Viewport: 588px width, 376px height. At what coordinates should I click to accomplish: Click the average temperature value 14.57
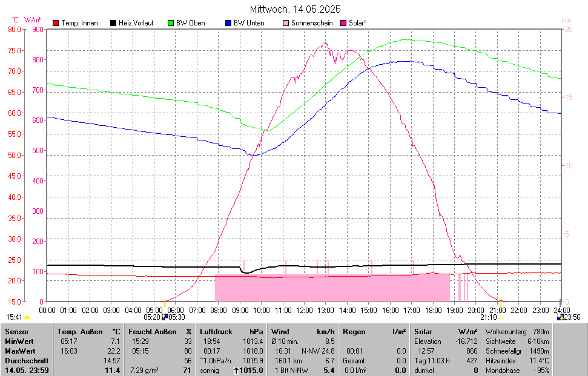click(112, 361)
